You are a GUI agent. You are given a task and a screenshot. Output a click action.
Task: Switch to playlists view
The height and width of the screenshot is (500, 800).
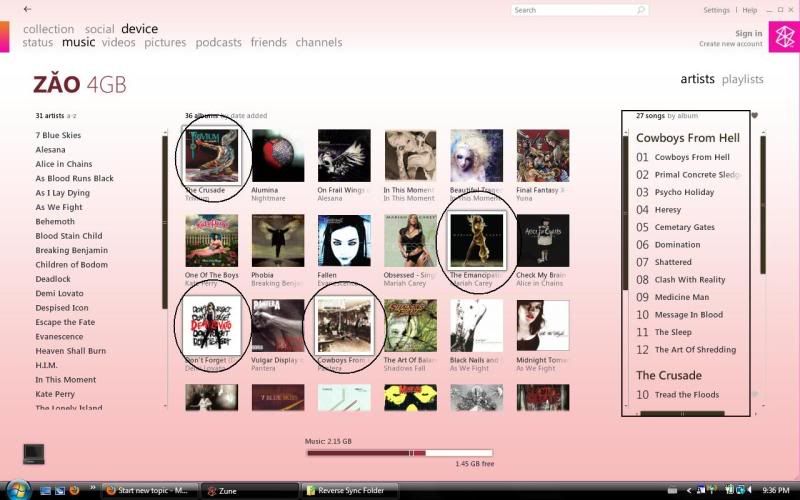[742, 79]
